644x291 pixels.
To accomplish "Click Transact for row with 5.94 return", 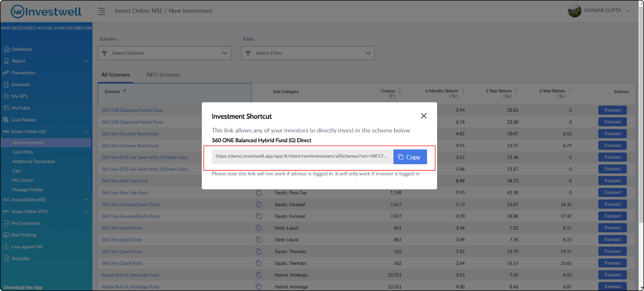I will tap(612, 110).
